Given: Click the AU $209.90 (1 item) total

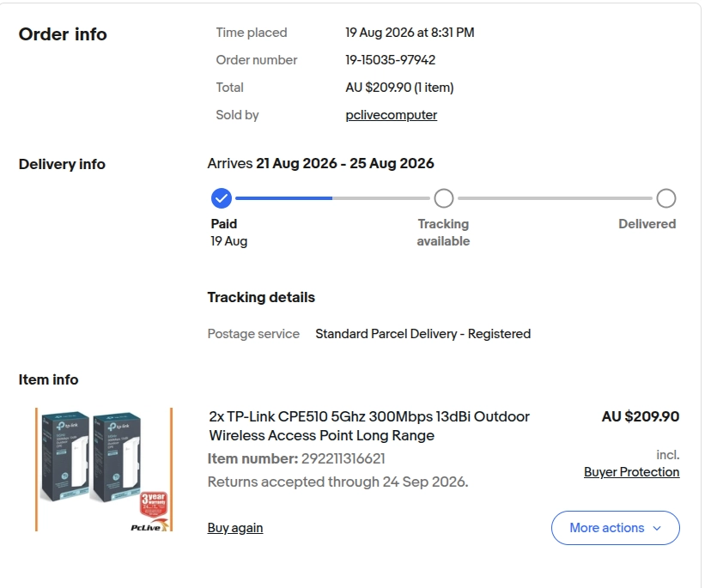Looking at the screenshot, I should (x=399, y=88).
